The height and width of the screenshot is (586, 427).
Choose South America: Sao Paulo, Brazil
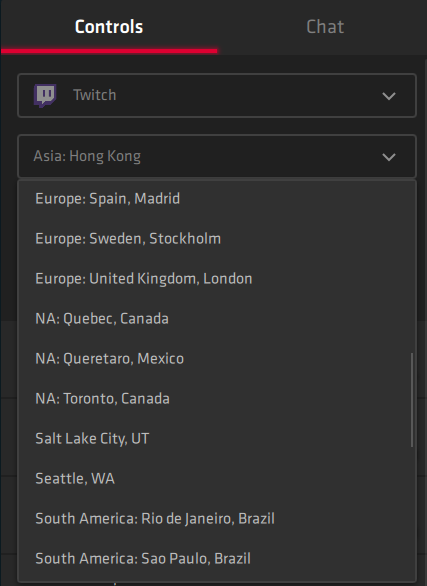pyautogui.click(x=217, y=558)
